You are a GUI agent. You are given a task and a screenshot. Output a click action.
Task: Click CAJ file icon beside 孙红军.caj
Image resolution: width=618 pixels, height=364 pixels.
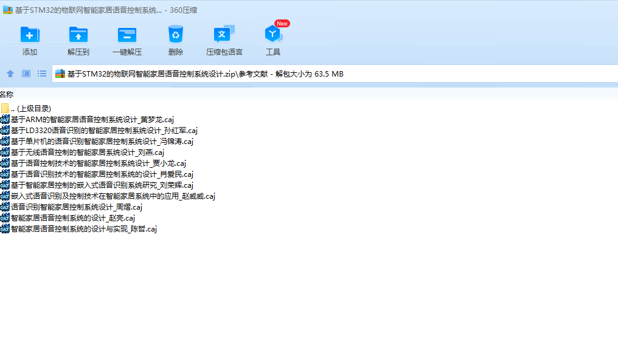coord(5,131)
